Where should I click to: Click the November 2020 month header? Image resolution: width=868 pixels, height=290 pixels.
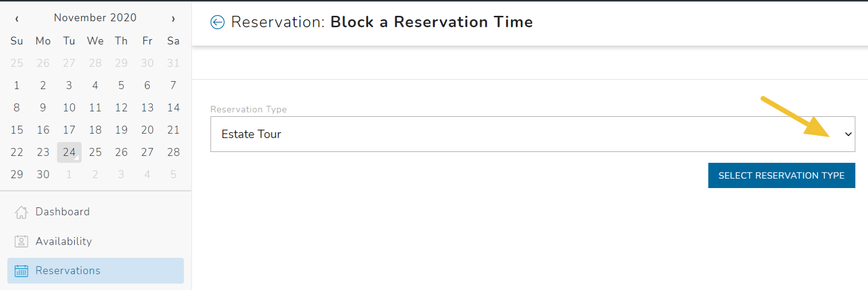click(x=95, y=18)
